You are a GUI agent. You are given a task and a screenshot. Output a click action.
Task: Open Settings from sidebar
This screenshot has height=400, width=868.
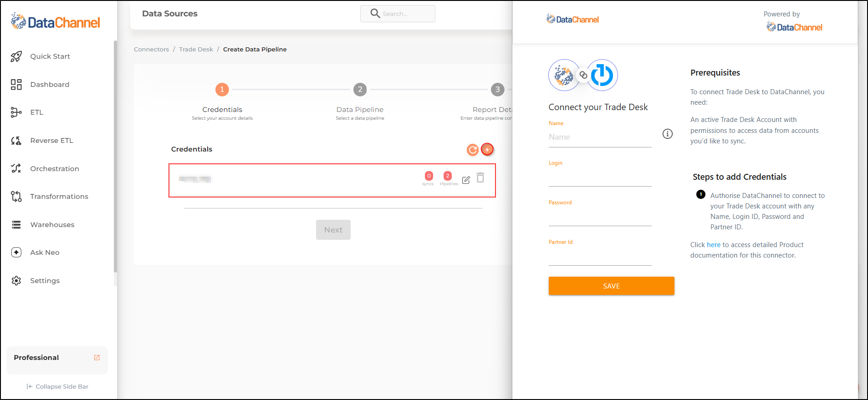click(45, 281)
